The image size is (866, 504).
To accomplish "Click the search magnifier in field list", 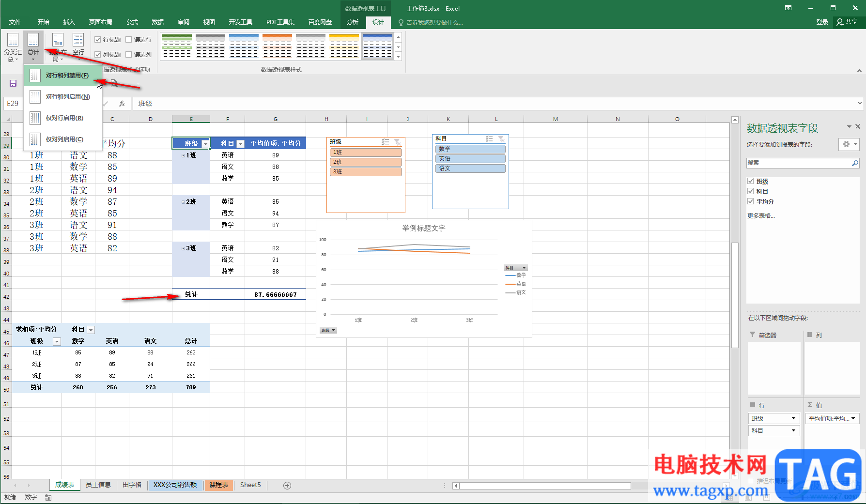I will 855,163.
